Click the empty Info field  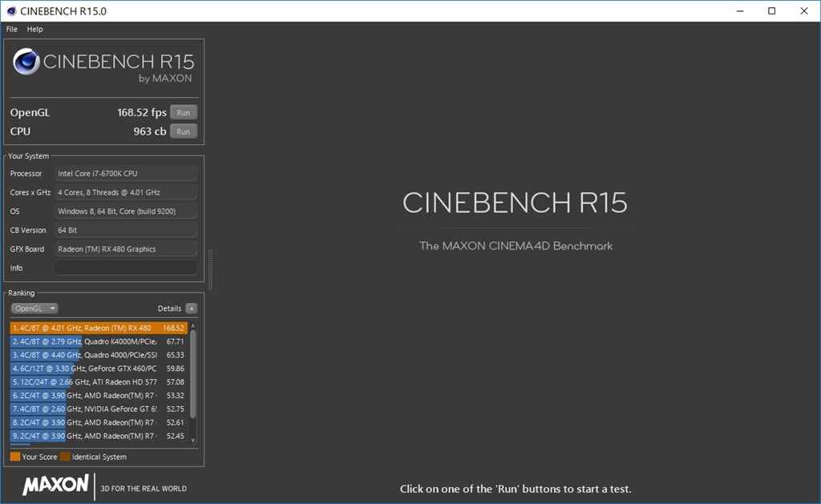(124, 268)
